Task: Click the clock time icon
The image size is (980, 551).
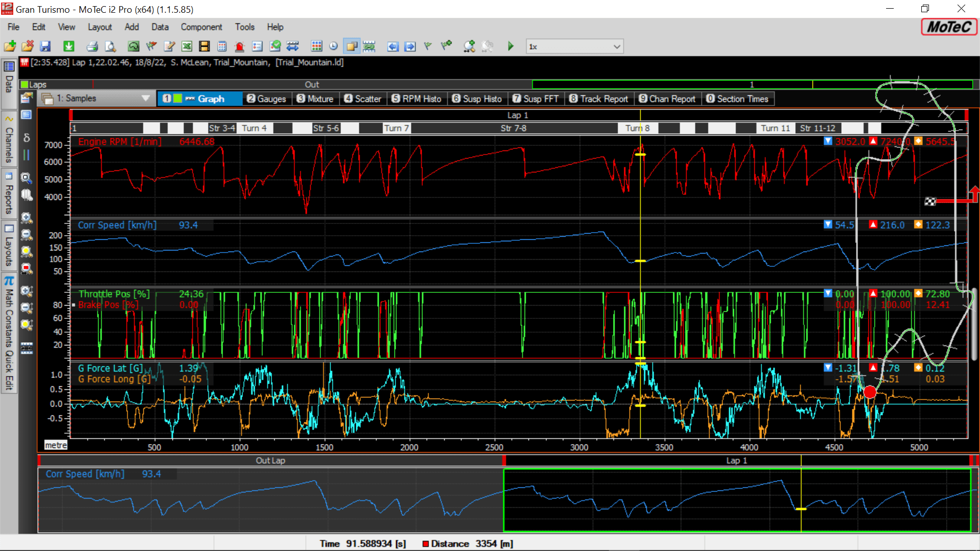Action: pos(333,46)
